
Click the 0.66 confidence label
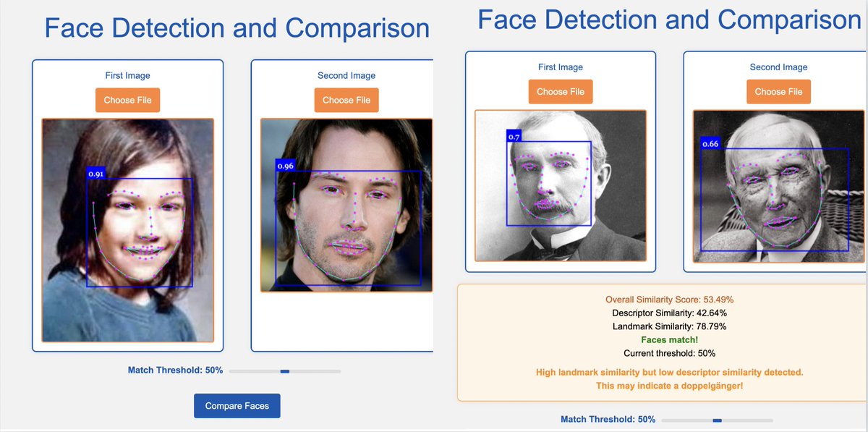tap(710, 143)
